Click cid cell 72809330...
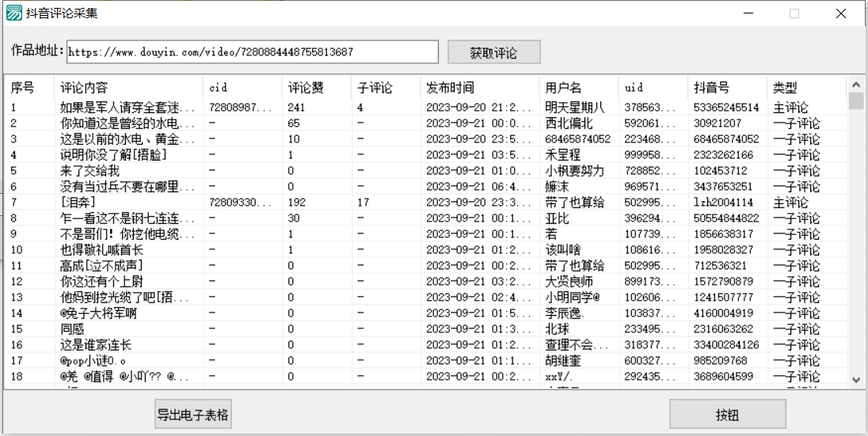Image resolution: width=868 pixels, height=436 pixels. (241, 203)
